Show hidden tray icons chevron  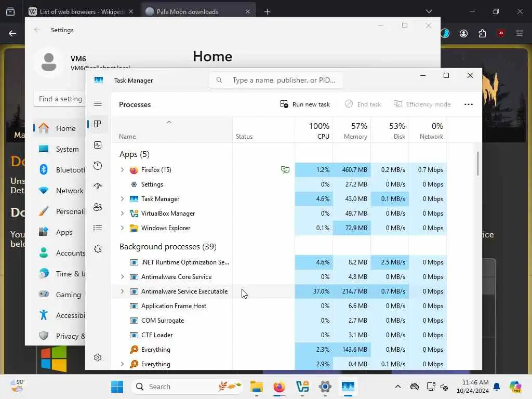click(398, 387)
